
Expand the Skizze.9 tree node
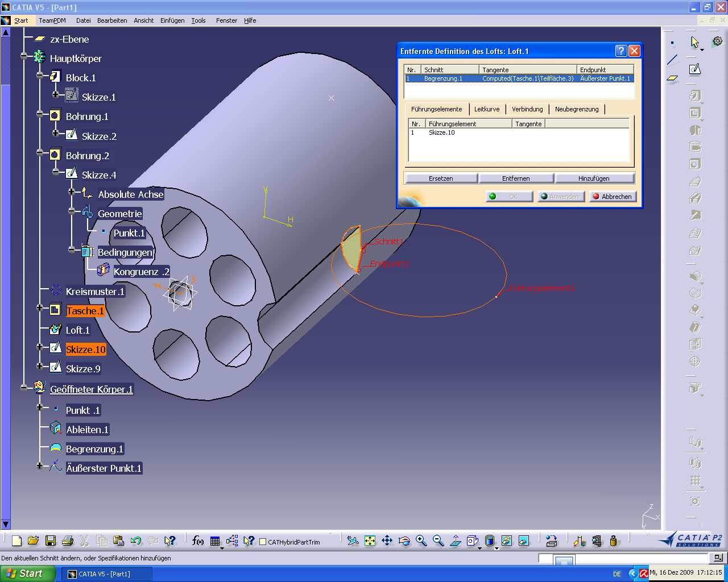pyautogui.click(x=40, y=366)
